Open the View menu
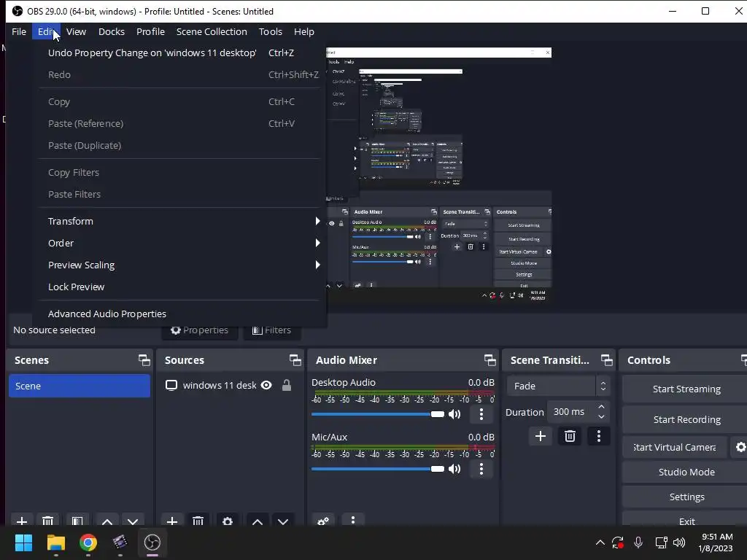 pos(76,31)
